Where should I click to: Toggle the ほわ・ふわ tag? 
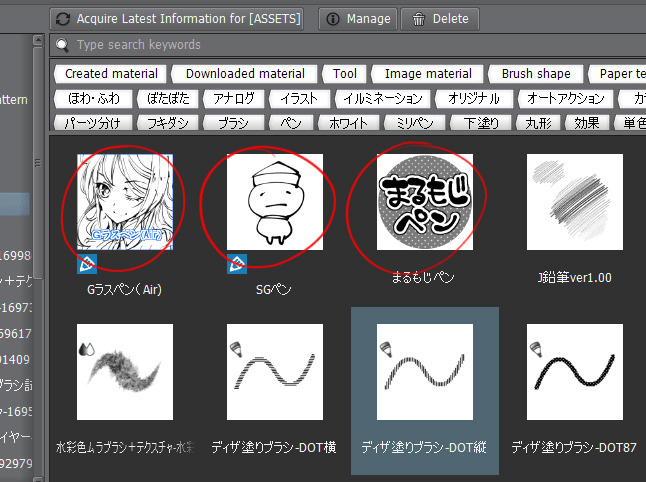coord(94,98)
